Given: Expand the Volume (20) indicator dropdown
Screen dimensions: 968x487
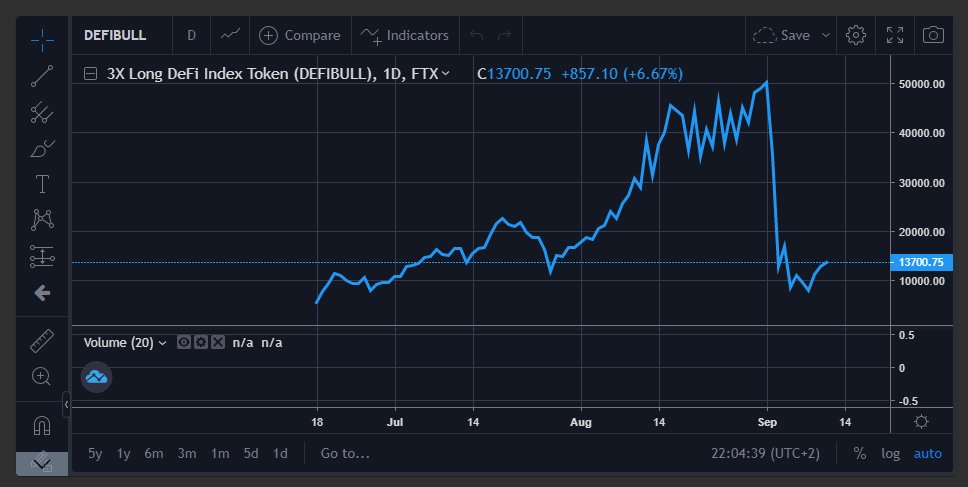Looking at the screenshot, I should [162, 343].
